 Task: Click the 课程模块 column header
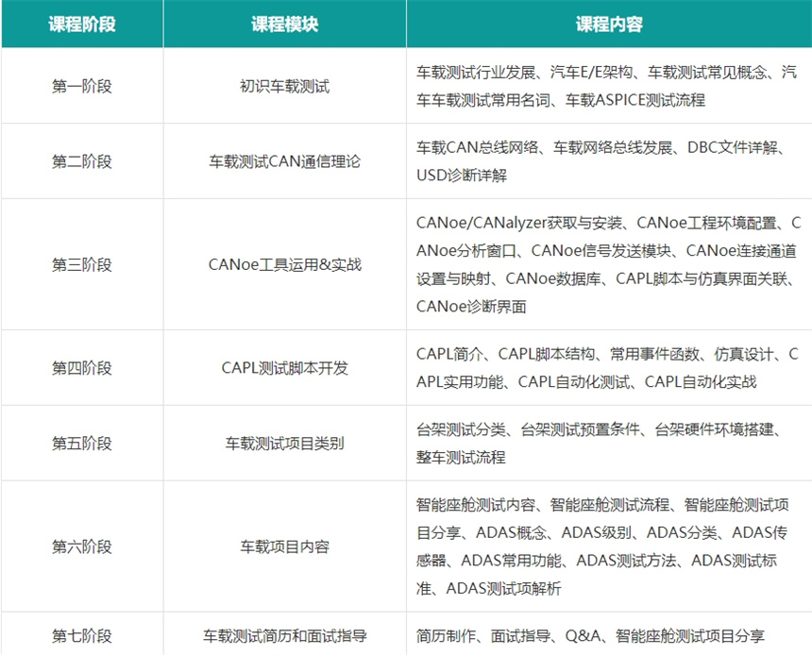click(284, 25)
